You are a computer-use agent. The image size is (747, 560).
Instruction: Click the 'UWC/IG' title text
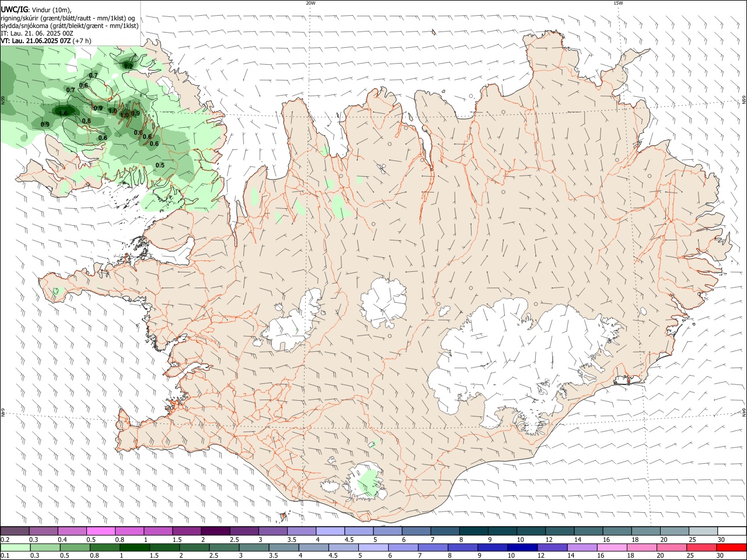click(x=14, y=9)
